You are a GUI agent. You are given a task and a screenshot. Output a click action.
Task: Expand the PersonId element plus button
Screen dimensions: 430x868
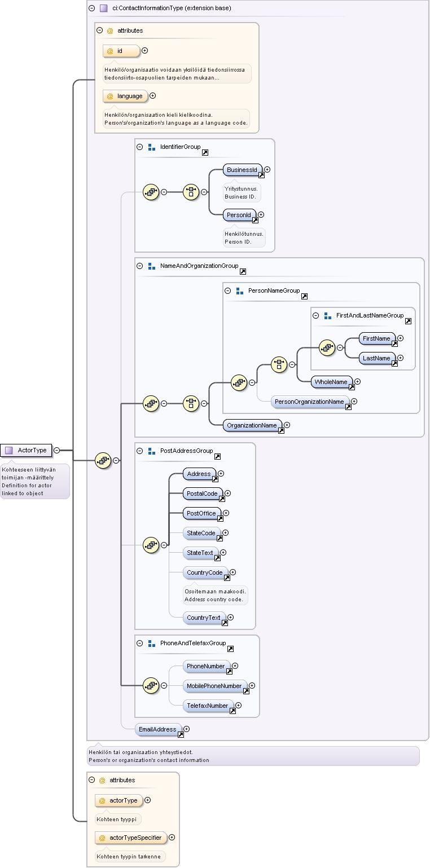261,214
